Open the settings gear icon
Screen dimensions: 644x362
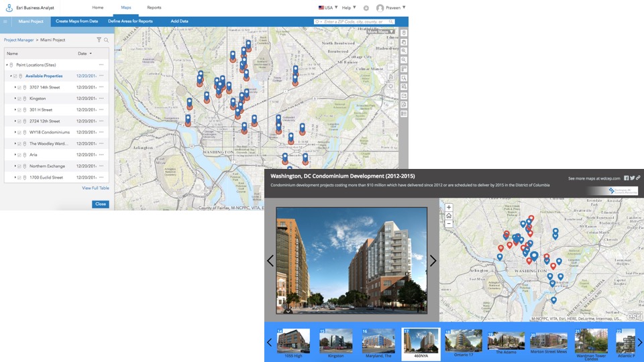pos(366,8)
